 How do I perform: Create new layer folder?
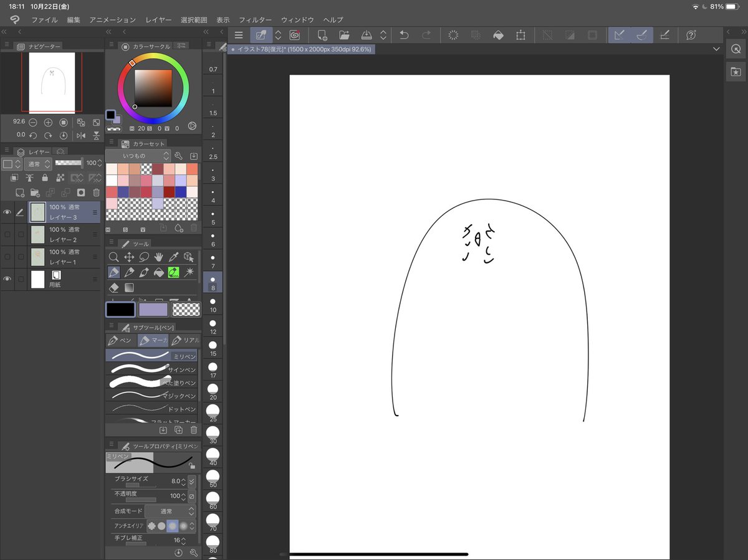(x=35, y=192)
